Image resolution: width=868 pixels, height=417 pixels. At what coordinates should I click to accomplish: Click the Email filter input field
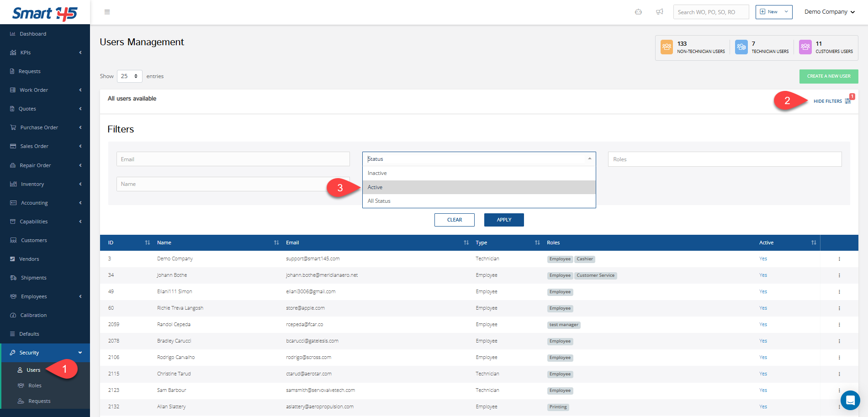pos(233,159)
